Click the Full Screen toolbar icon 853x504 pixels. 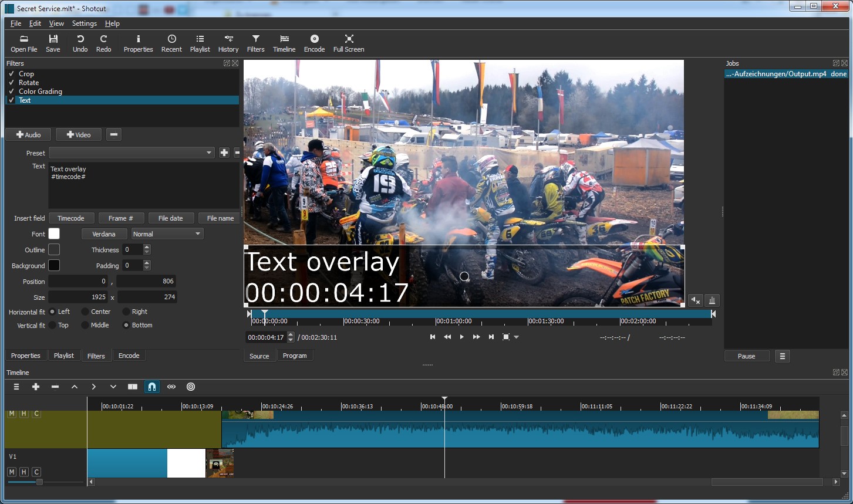(x=349, y=43)
